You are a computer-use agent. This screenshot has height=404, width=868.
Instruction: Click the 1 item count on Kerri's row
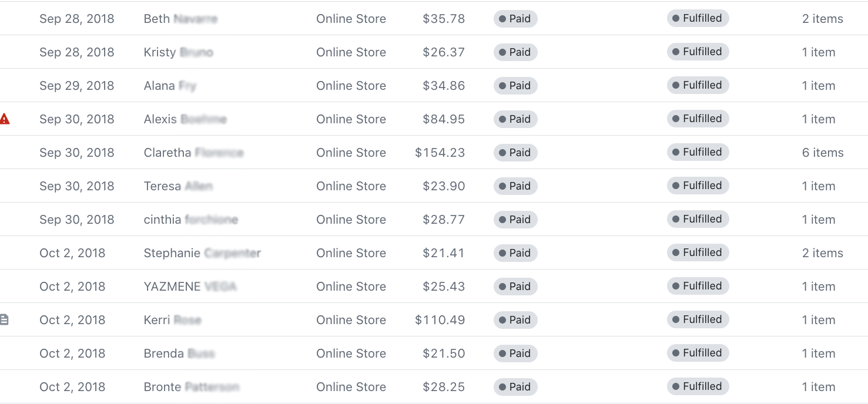coord(819,320)
